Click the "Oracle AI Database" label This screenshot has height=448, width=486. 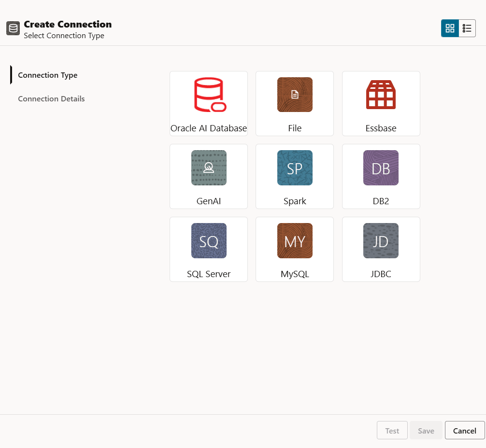click(x=209, y=128)
